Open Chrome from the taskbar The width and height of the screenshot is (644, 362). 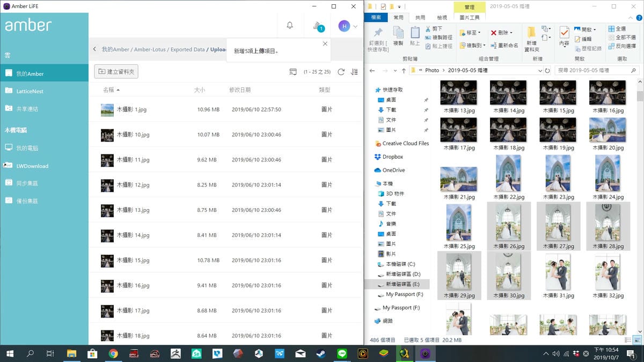pos(113,353)
